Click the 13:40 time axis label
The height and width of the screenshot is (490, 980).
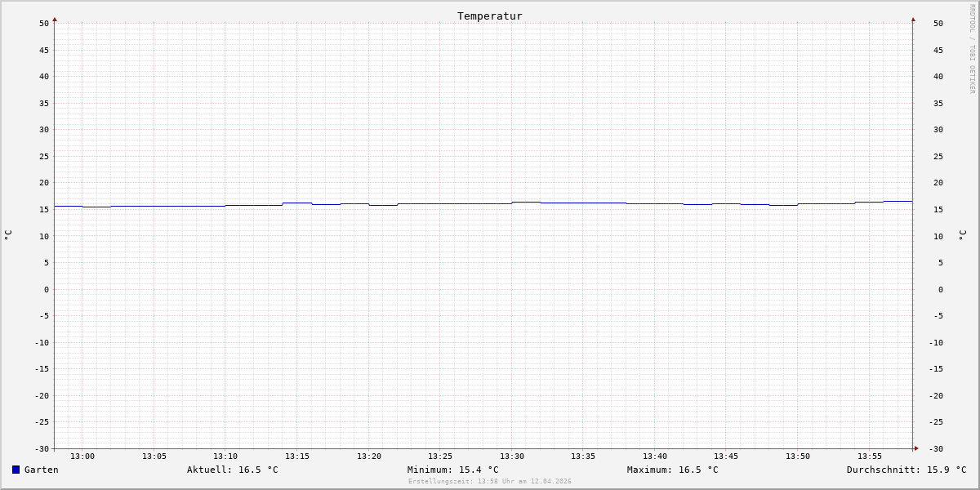pyautogui.click(x=655, y=456)
